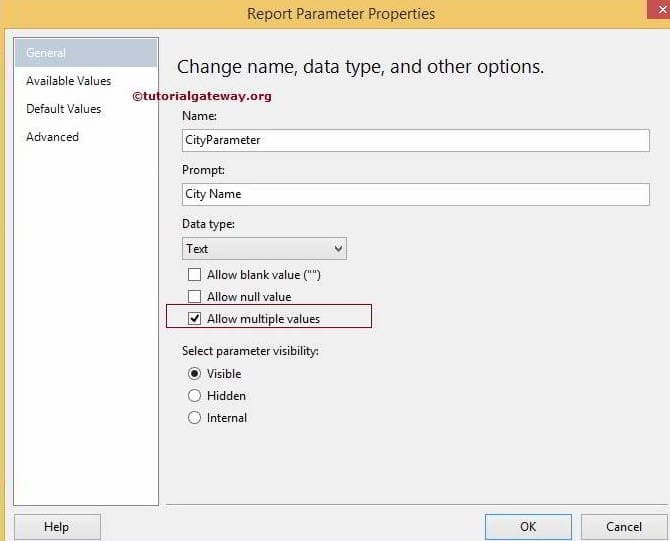Set parameter visibility to Internal
The image size is (670, 541).
195,418
